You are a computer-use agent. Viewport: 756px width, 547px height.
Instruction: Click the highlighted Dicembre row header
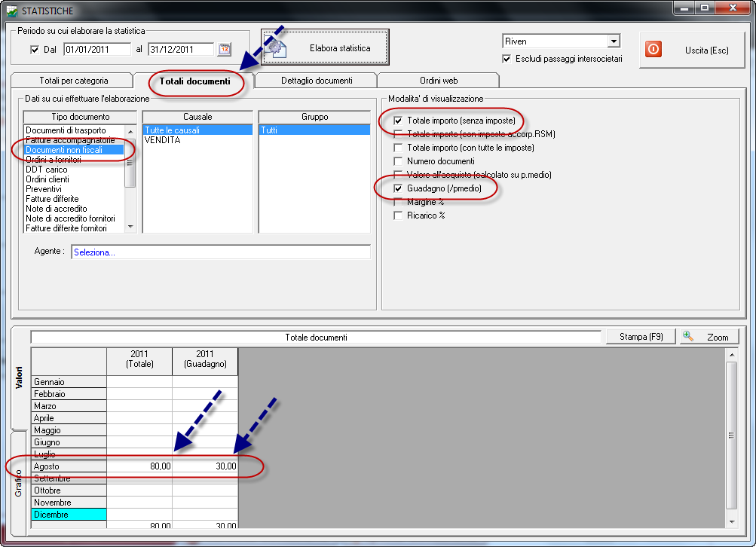click(x=69, y=515)
